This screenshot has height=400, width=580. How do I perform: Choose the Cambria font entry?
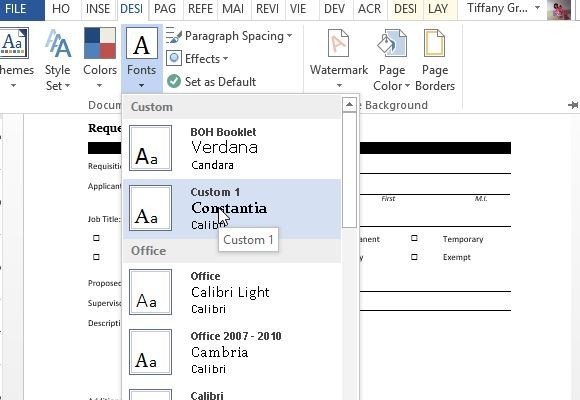[x=219, y=352]
